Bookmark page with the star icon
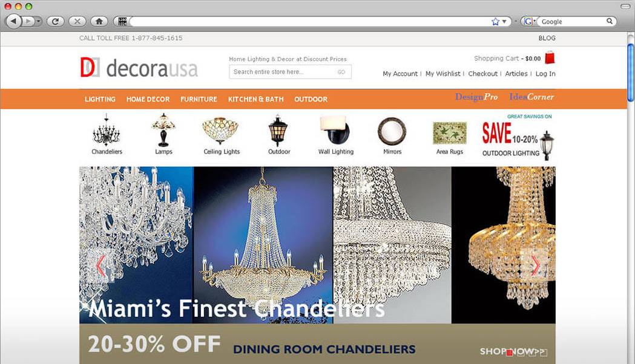The width and height of the screenshot is (635, 364). (495, 21)
